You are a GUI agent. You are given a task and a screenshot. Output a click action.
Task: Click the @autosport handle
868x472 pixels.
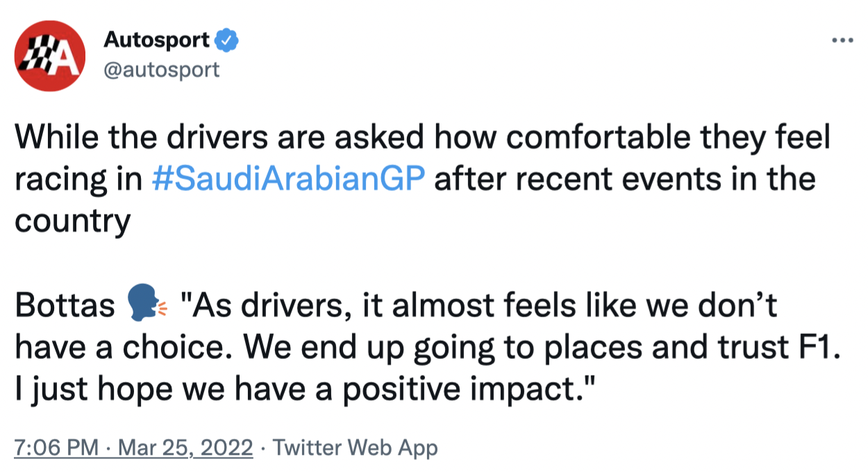pos(161,69)
